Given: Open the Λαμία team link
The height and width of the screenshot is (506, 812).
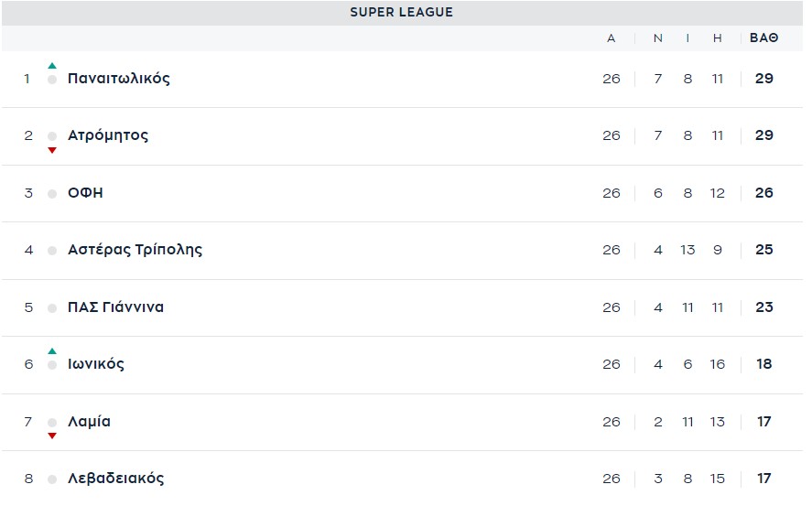Looking at the screenshot, I should [x=89, y=422].
